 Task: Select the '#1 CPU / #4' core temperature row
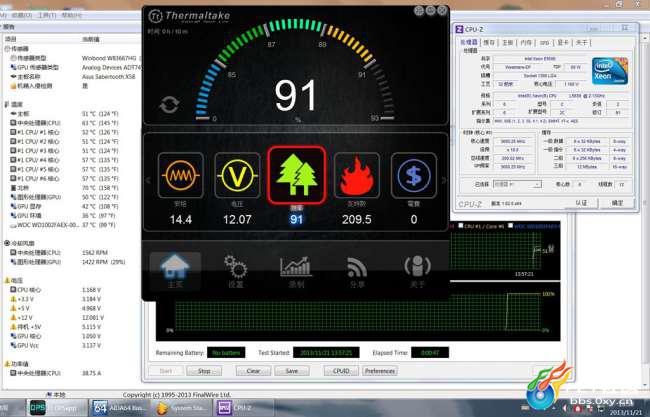(70, 160)
